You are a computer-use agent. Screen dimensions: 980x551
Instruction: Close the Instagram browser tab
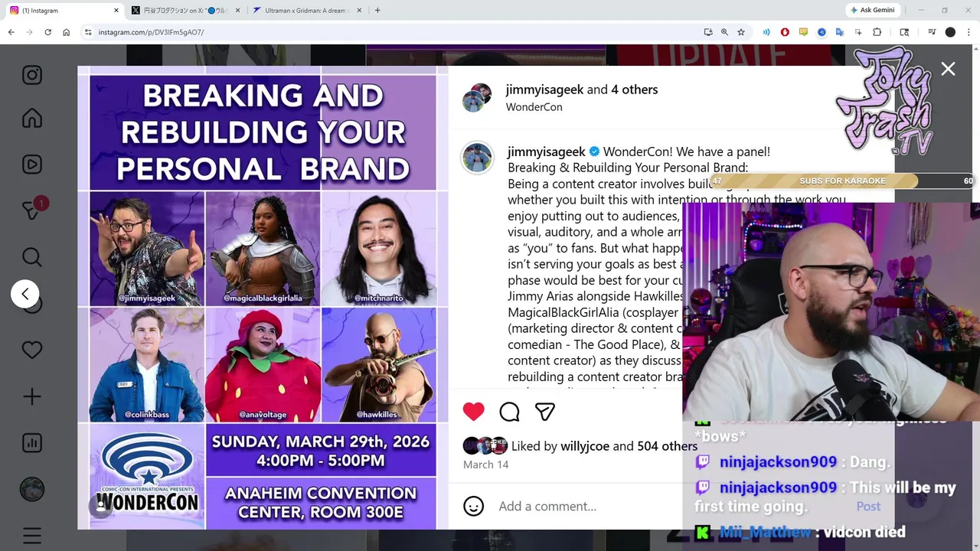pyautogui.click(x=116, y=11)
